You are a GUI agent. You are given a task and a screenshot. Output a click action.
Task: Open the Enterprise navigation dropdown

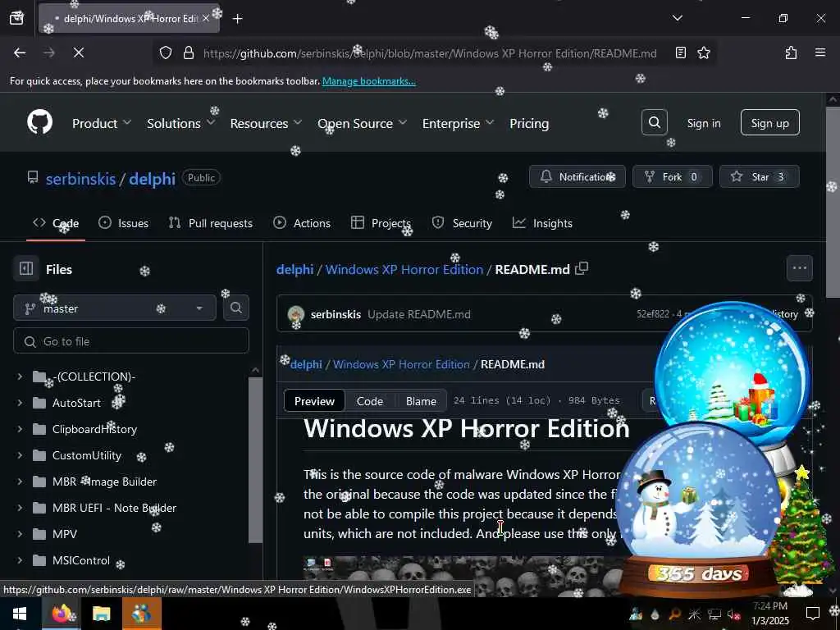click(x=458, y=123)
